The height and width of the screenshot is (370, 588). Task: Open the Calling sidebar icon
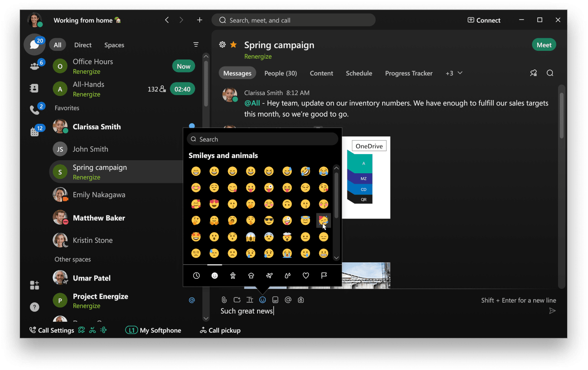[34, 109]
